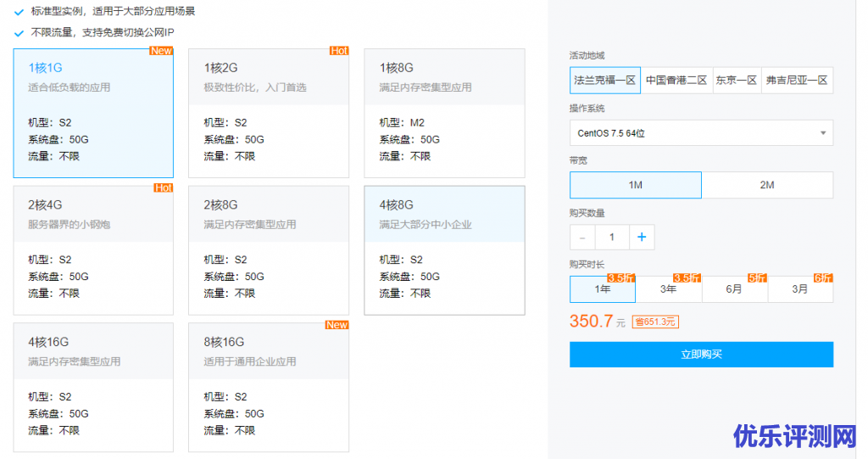This screenshot has width=868, height=459.
Task: Choose the 弗吉尼亚一区 region option
Action: coord(797,81)
